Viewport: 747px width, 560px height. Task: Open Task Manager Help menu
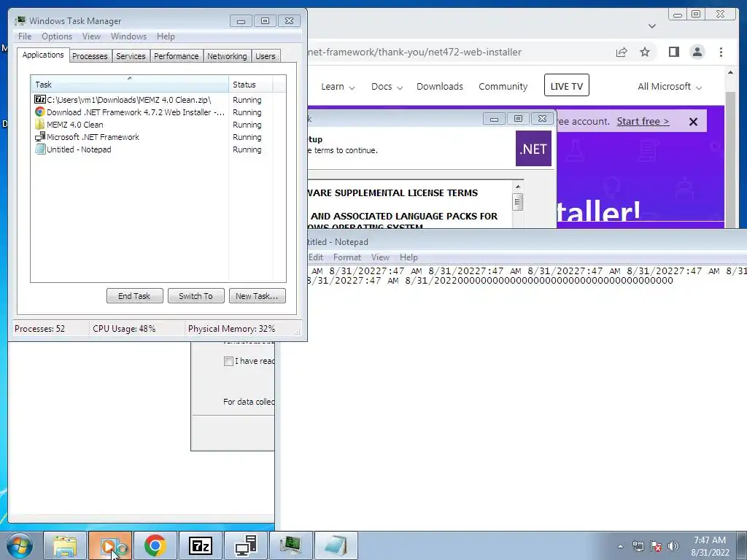click(x=166, y=36)
